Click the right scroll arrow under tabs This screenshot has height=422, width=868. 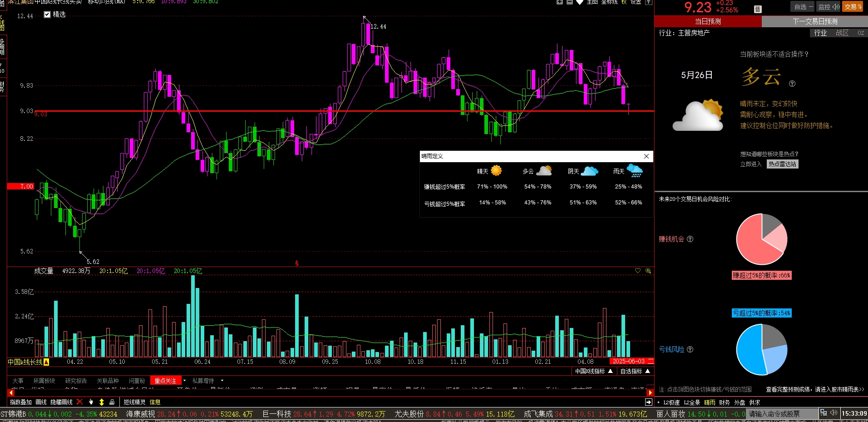650,392
